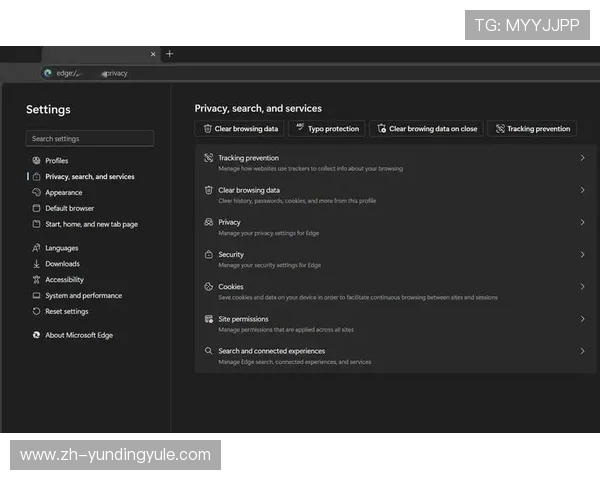
Task: Click the Cookies row icon
Action: point(208,287)
